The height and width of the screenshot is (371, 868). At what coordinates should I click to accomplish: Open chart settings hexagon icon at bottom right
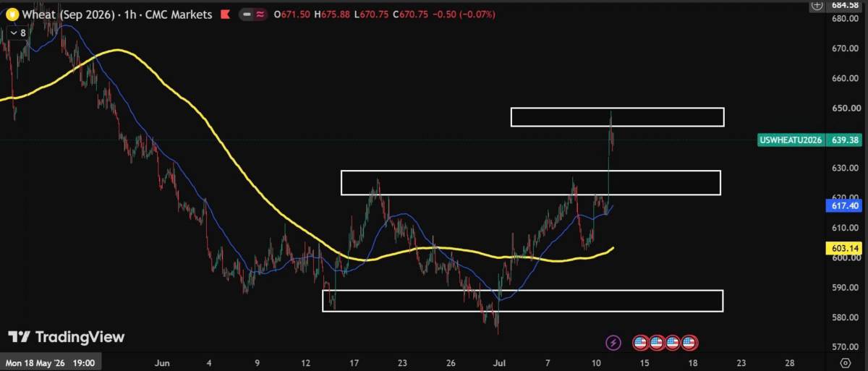(x=845, y=362)
